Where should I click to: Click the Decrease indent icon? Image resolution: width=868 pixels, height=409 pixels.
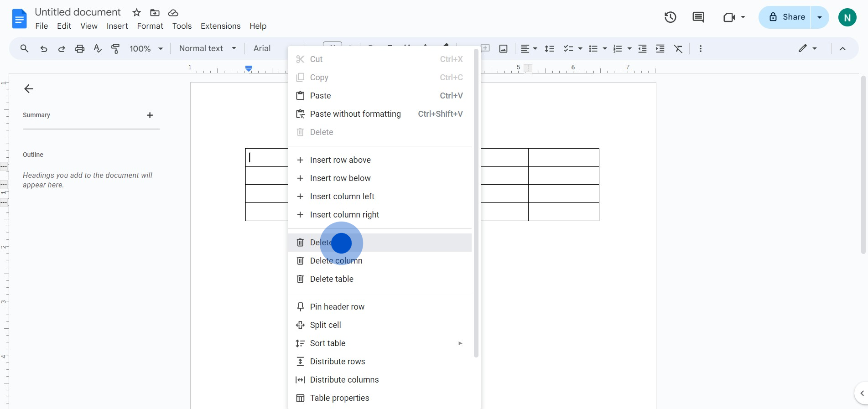(x=642, y=49)
